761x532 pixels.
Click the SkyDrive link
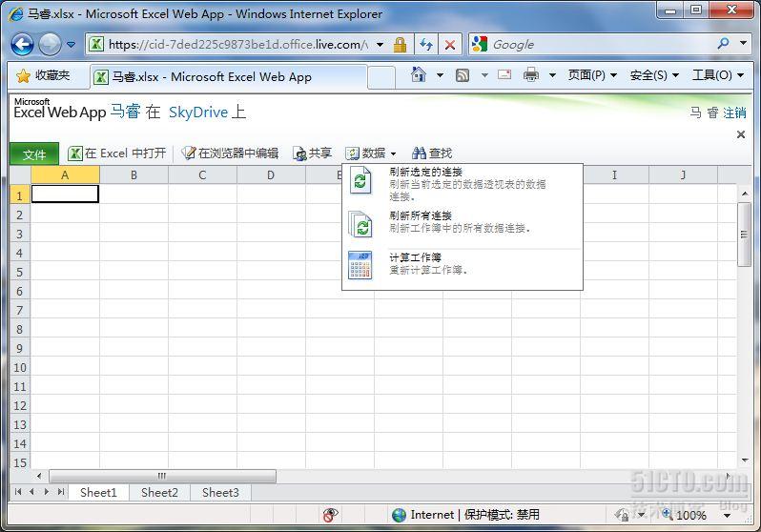point(198,113)
